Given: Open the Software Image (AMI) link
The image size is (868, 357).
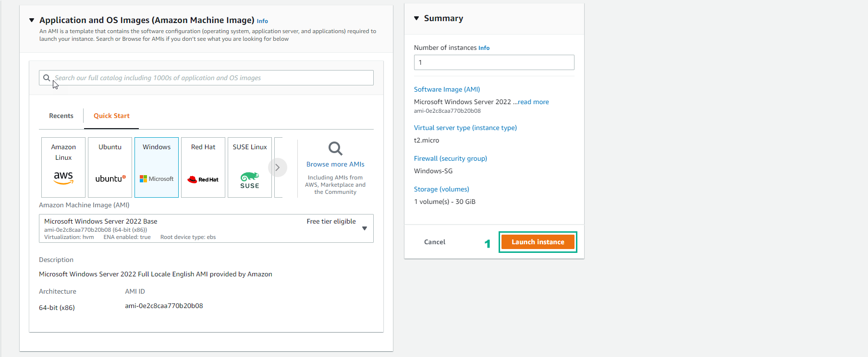Looking at the screenshot, I should coord(446,89).
